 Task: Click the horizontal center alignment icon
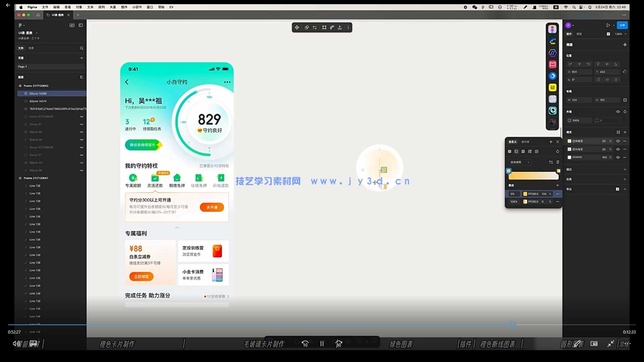(x=579, y=64)
